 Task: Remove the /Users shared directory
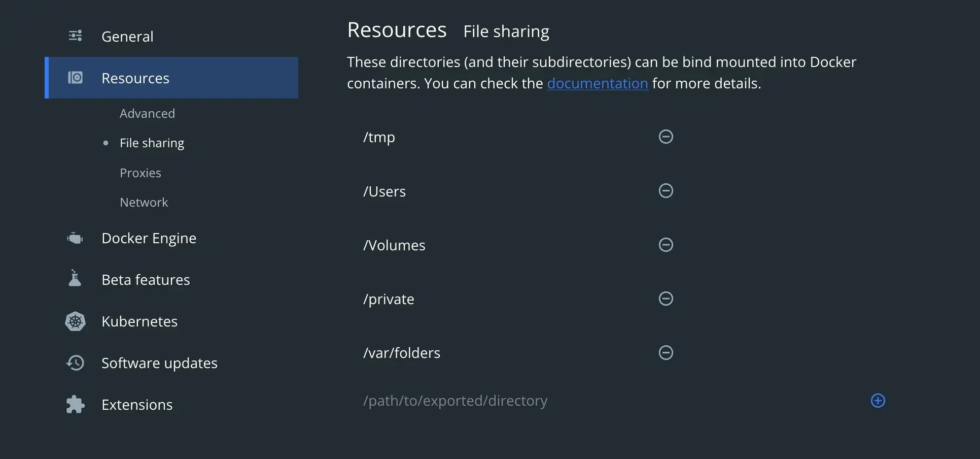(x=666, y=190)
